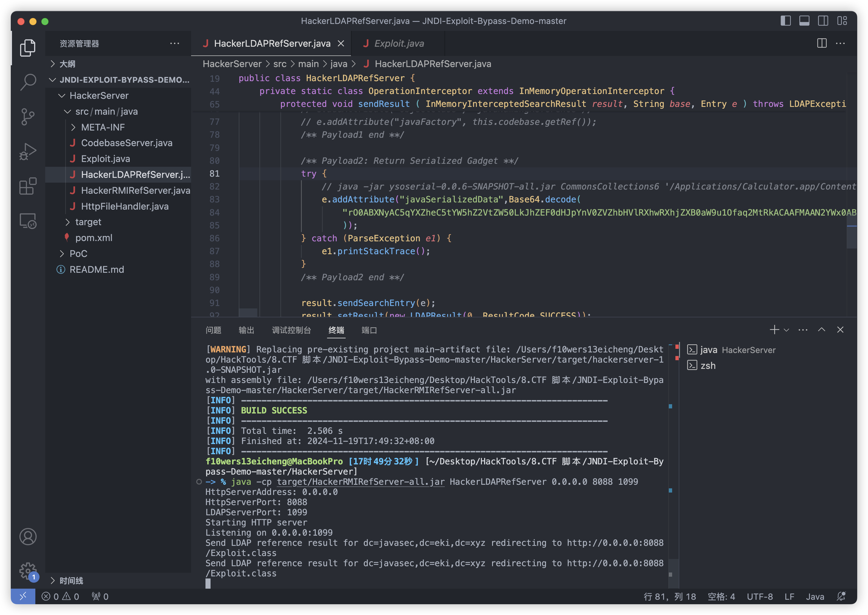Open the terminal launch profile dropdown
Screen dimensions: 868x615
(x=786, y=330)
